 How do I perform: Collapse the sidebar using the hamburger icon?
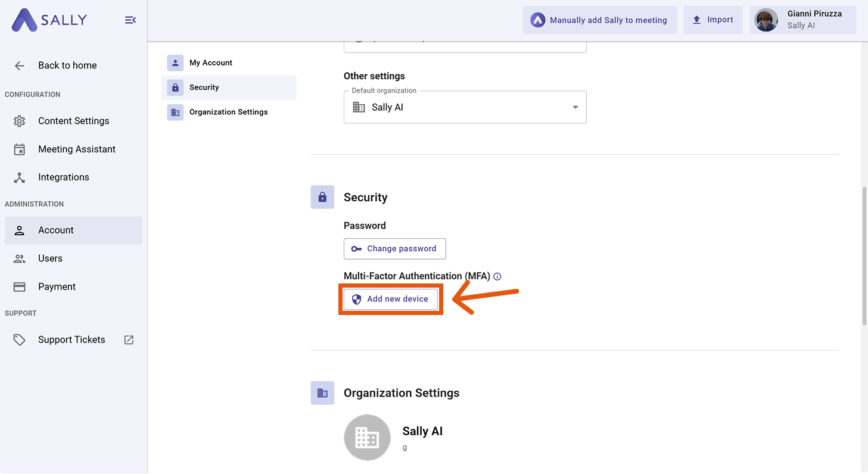point(130,20)
